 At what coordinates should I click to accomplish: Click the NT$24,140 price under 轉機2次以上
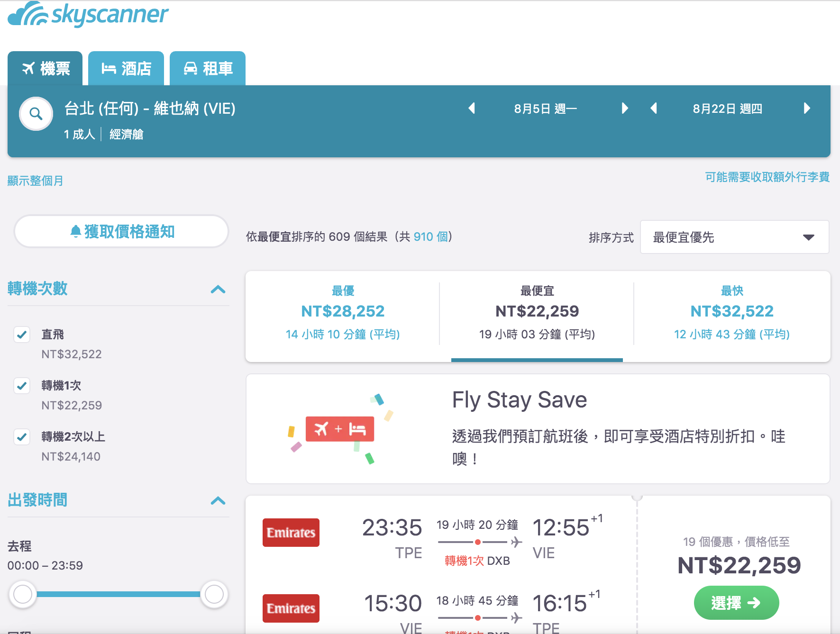pos(71,456)
